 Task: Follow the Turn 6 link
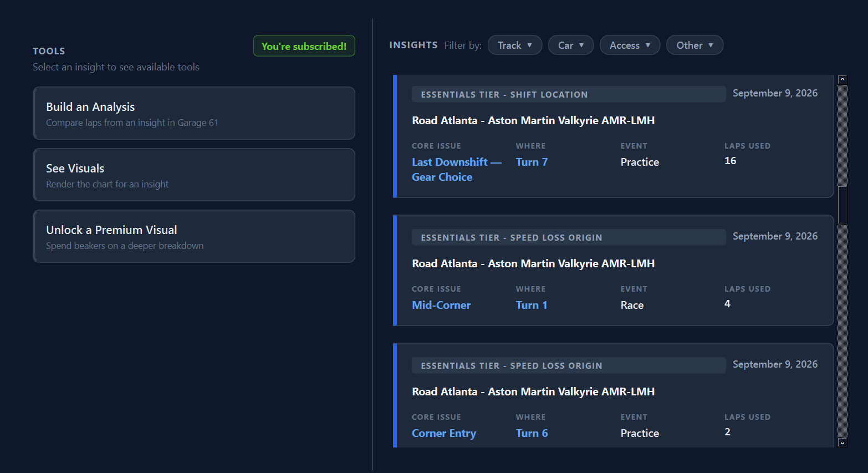pos(532,433)
